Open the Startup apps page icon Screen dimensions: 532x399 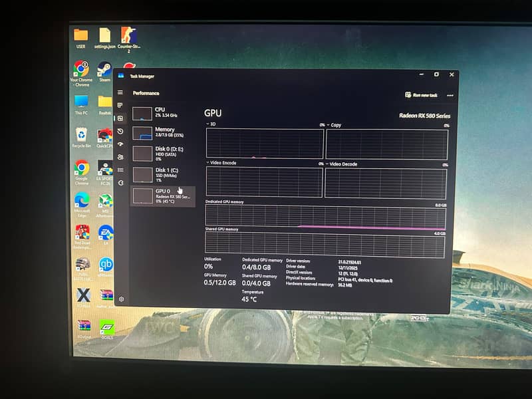click(120, 144)
